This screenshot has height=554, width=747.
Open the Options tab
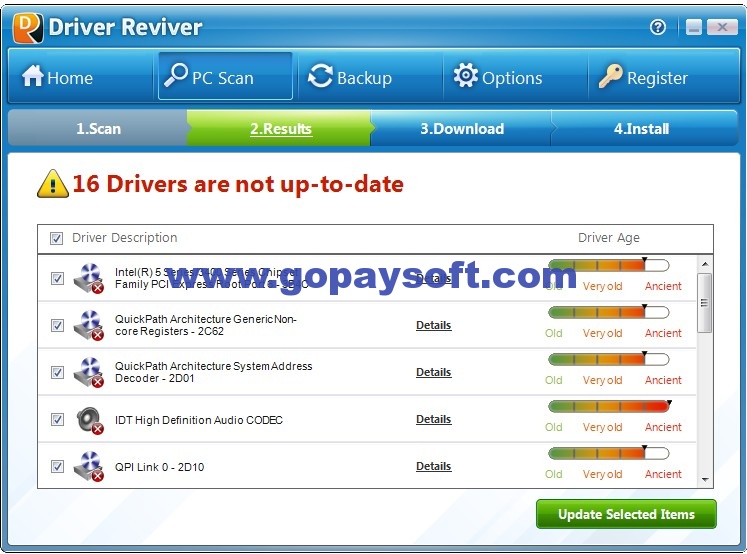pos(515,76)
